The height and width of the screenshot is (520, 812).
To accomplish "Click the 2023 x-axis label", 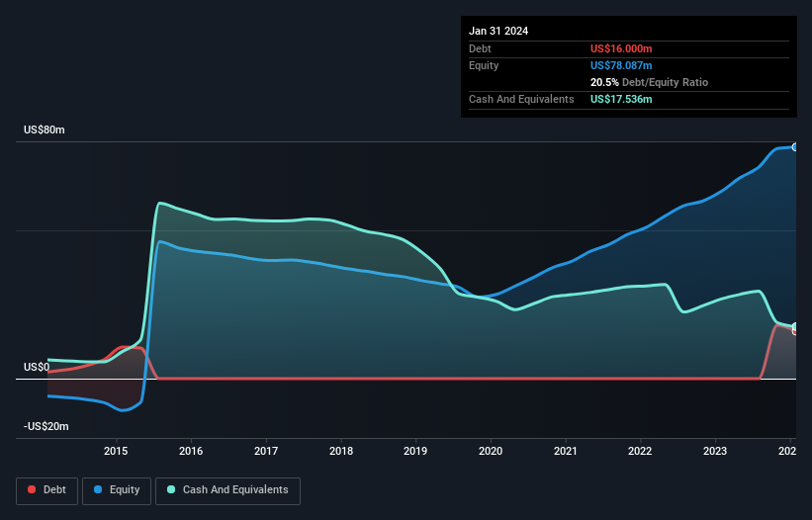I will [715, 451].
